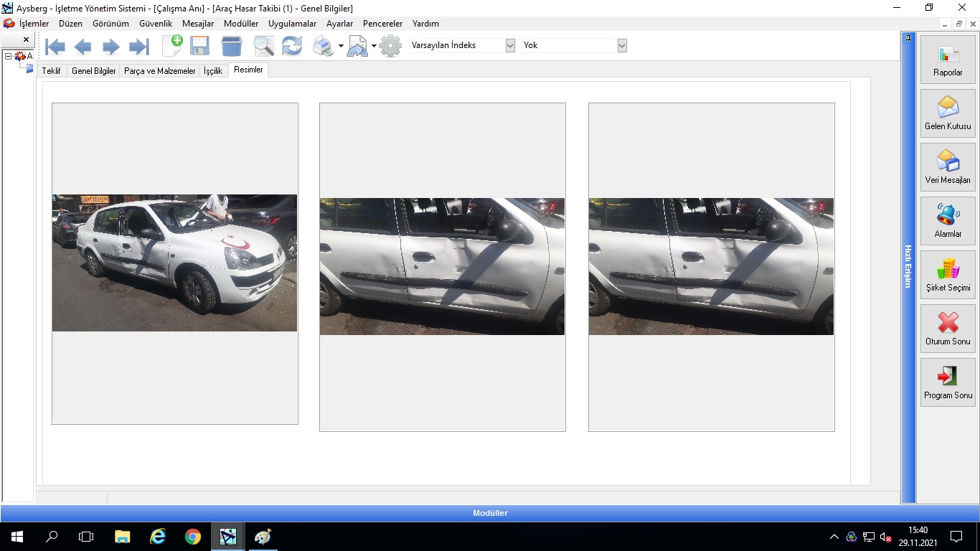The height and width of the screenshot is (551, 980).
Task: Go to the first record arrow
Action: [x=55, y=47]
